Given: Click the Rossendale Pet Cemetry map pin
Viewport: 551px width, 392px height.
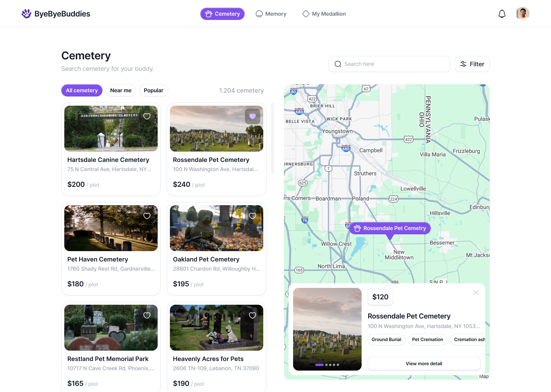Looking at the screenshot, I should (x=390, y=229).
